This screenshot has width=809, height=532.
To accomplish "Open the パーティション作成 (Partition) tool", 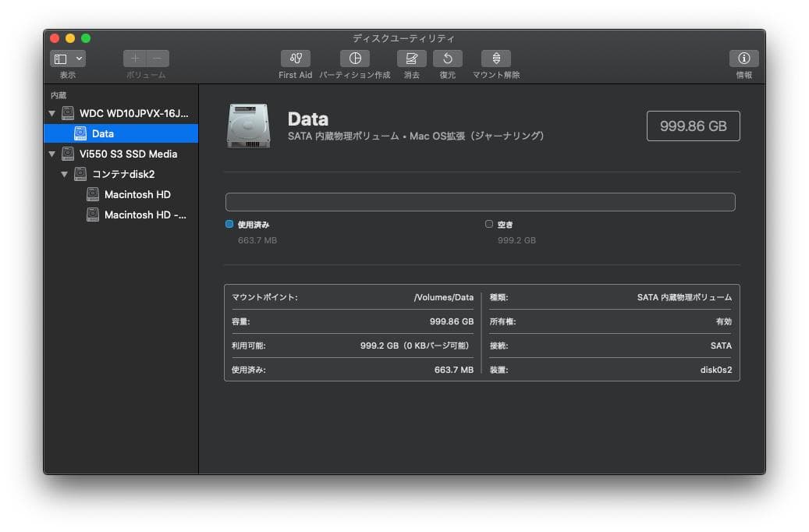I will click(355, 59).
